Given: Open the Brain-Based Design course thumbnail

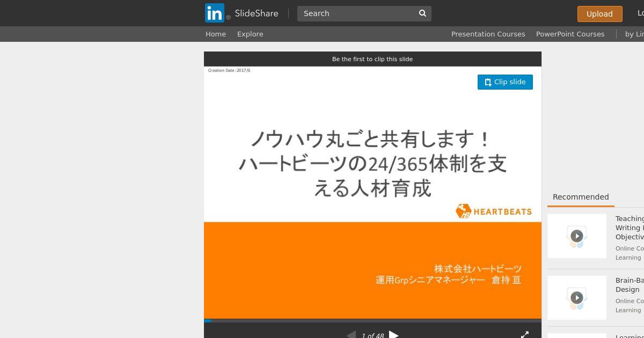Looking at the screenshot, I should click(x=577, y=298).
